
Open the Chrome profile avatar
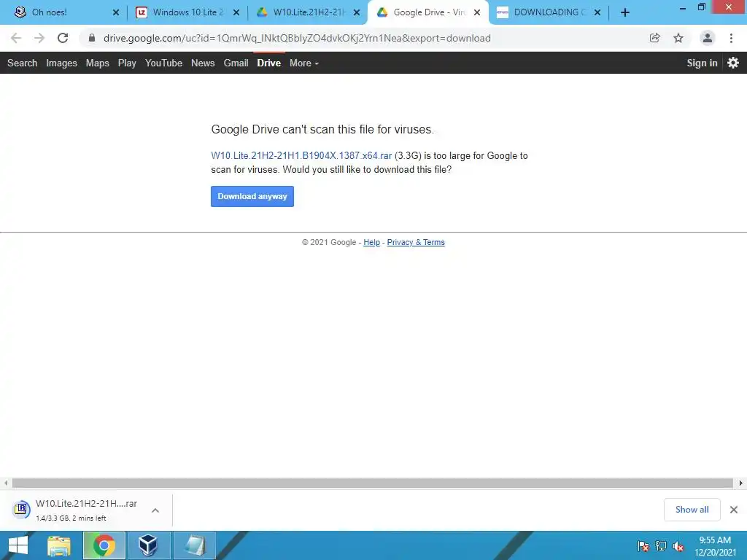coord(708,38)
